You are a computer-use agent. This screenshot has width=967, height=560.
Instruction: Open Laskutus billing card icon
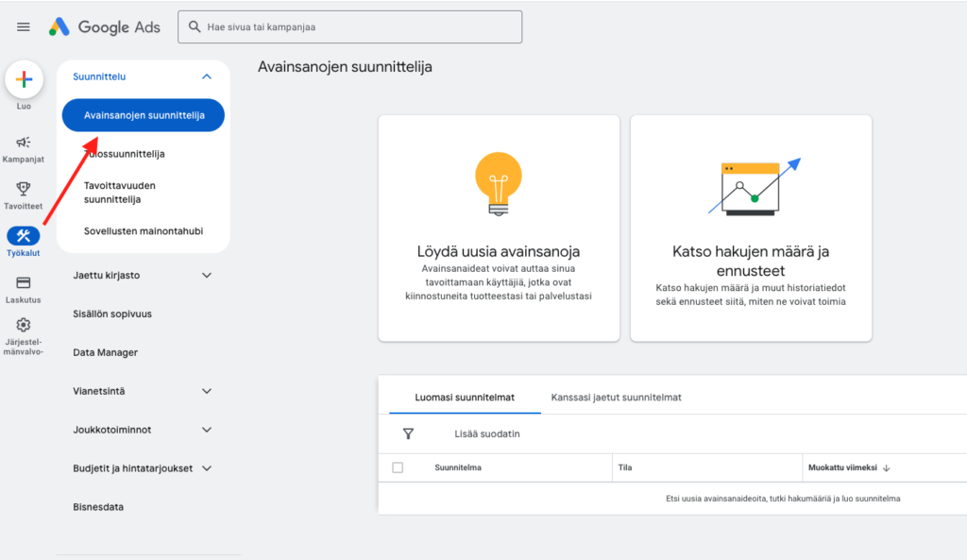24,282
